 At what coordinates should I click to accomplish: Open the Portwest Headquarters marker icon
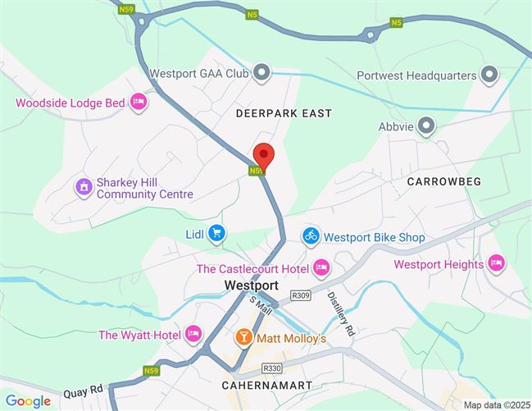point(489,75)
